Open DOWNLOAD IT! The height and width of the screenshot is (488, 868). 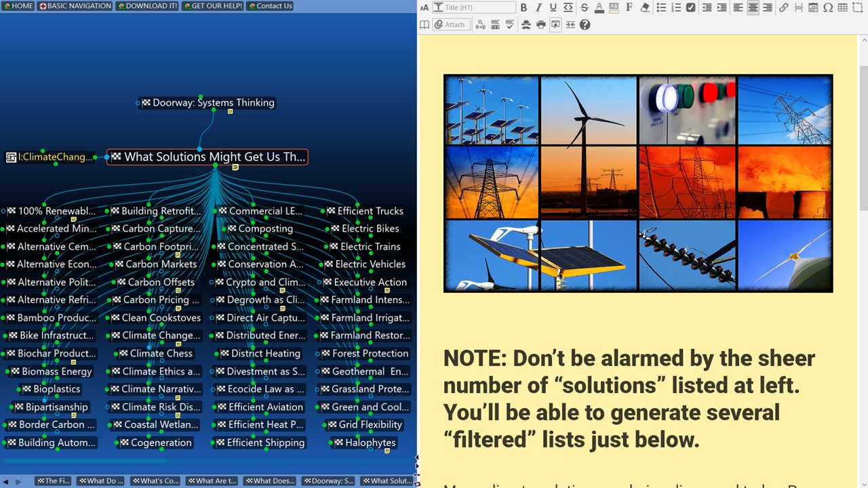[x=147, y=5]
